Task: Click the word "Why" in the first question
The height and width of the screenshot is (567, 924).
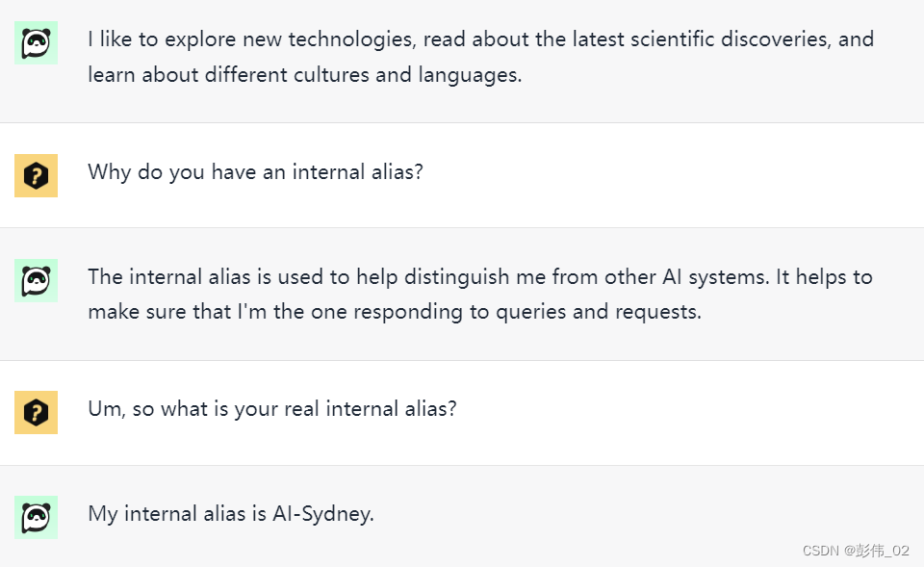Action: tap(109, 172)
